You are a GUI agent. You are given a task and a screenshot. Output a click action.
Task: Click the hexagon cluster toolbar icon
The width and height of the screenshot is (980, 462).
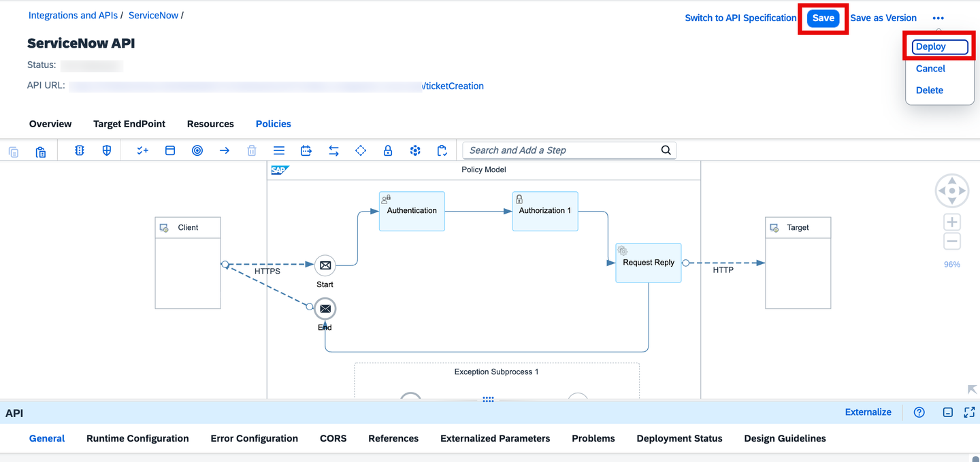tap(415, 150)
